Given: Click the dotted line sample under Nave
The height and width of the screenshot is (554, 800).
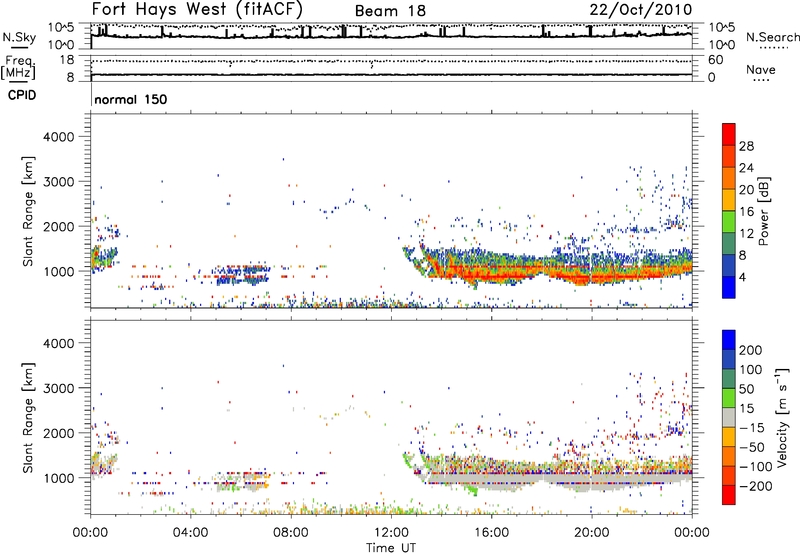Looking at the screenshot, I should click(761, 80).
